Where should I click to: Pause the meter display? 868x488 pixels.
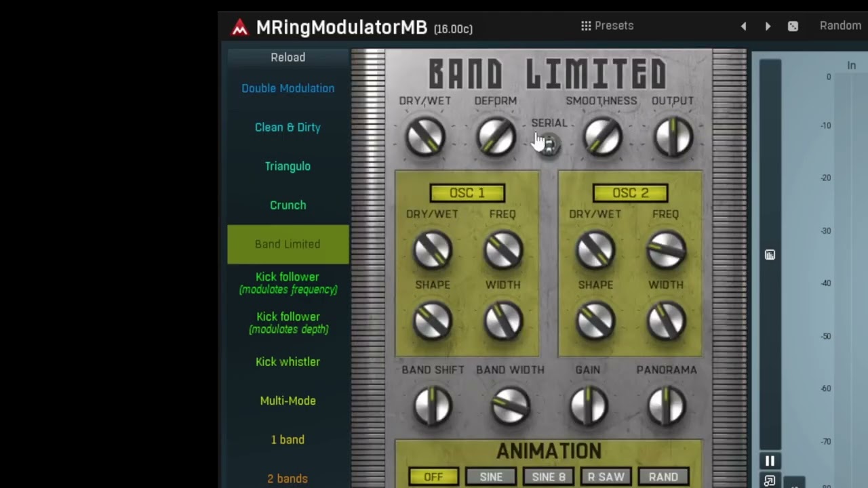[770, 461]
